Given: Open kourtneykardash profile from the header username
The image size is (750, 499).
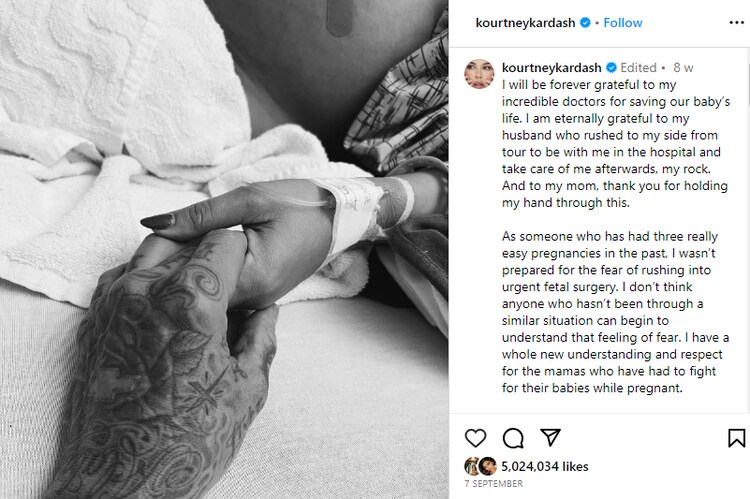Looking at the screenshot, I should pos(525,22).
